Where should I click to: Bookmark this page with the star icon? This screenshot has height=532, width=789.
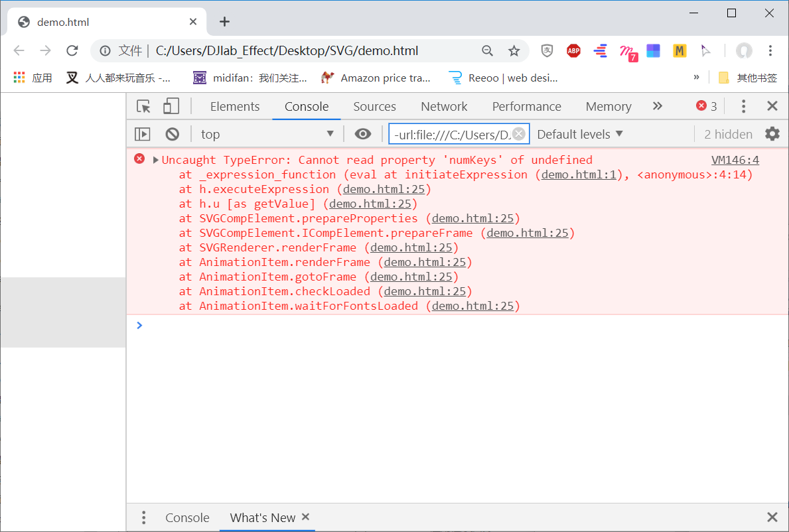(x=514, y=51)
